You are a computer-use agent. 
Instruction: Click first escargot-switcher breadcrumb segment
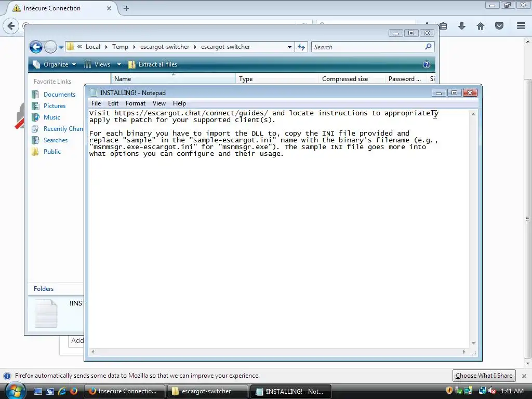coord(165,47)
